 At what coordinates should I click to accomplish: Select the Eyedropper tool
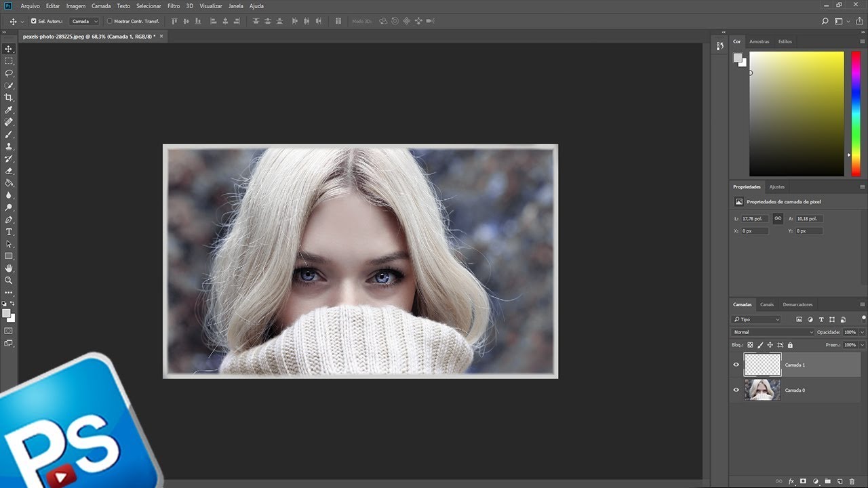pos(9,110)
